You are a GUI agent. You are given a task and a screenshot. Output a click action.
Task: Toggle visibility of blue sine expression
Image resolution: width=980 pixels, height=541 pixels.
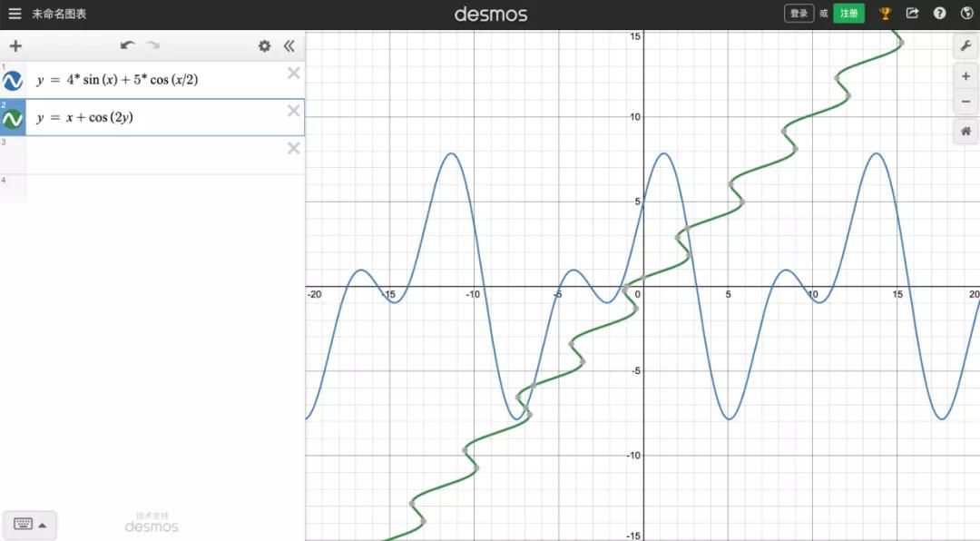[13, 80]
